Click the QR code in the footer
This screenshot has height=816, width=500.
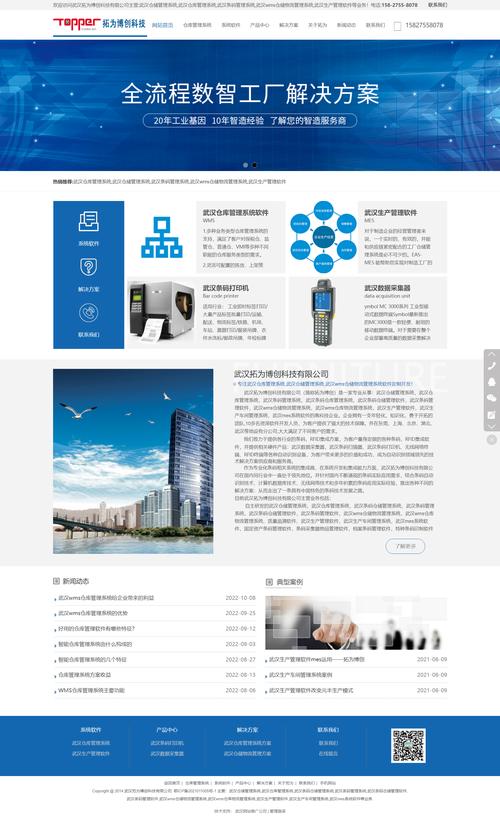pos(408,746)
